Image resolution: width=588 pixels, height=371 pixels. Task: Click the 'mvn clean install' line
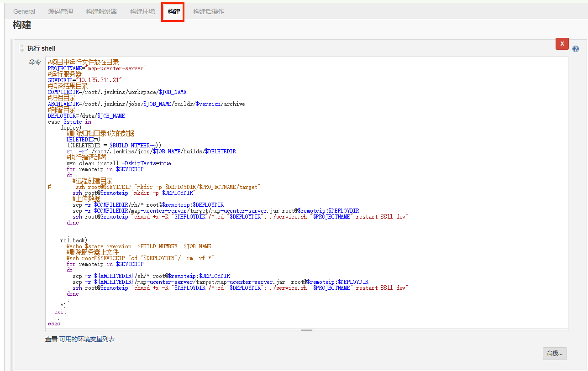click(119, 163)
